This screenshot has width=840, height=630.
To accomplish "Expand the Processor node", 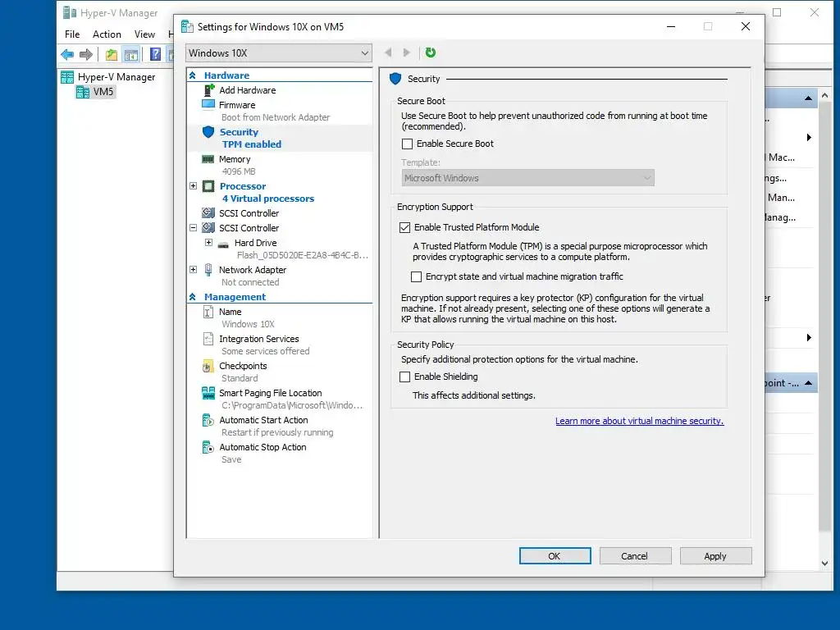I will [x=194, y=186].
